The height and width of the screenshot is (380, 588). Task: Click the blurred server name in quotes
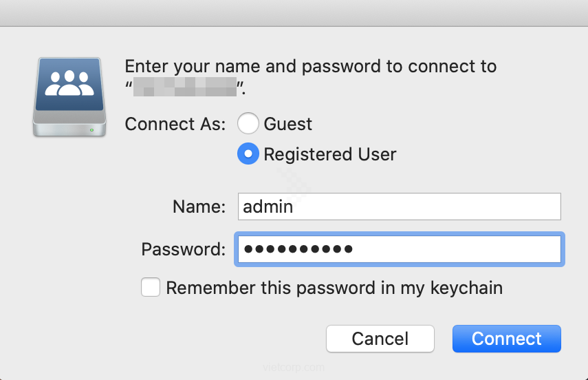(x=184, y=88)
